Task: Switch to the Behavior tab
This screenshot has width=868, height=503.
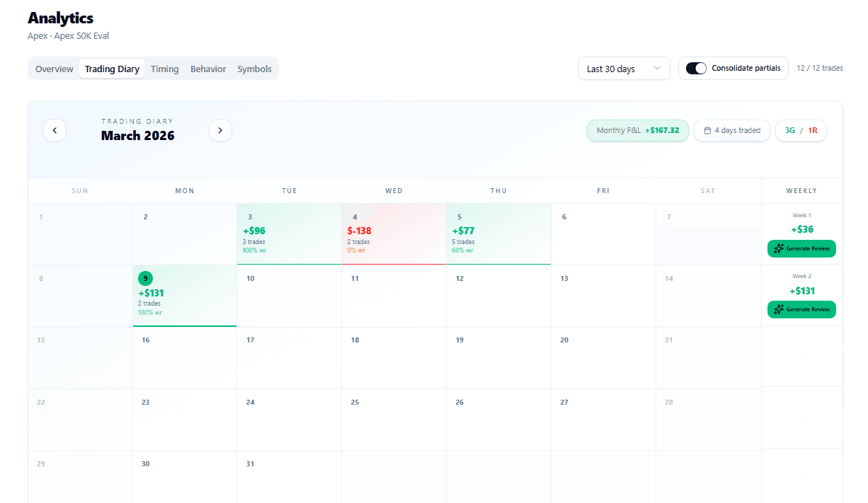Action: click(208, 69)
